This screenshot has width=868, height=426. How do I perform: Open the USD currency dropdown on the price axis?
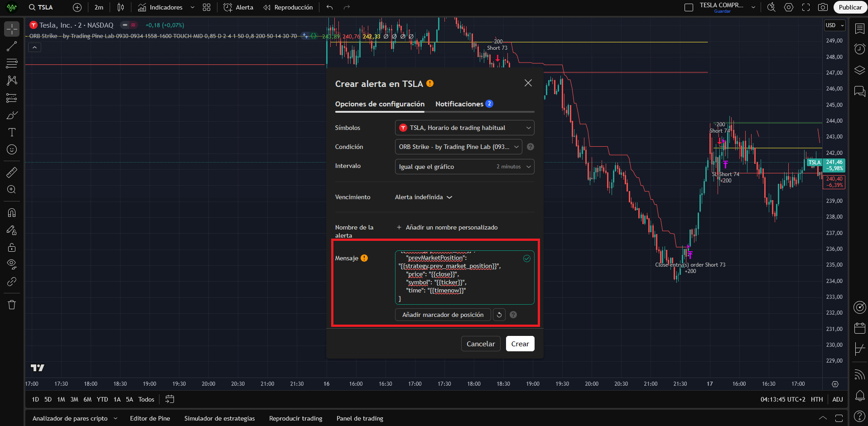pos(834,25)
